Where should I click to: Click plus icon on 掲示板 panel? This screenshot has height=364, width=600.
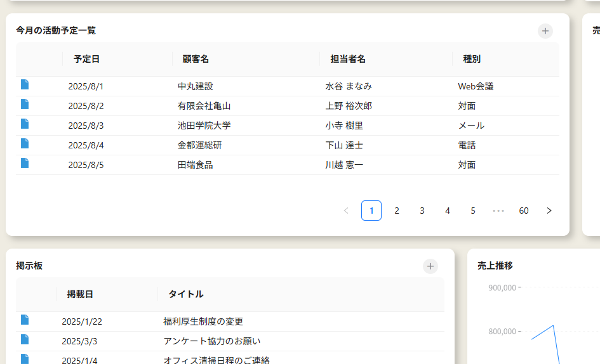(x=430, y=266)
